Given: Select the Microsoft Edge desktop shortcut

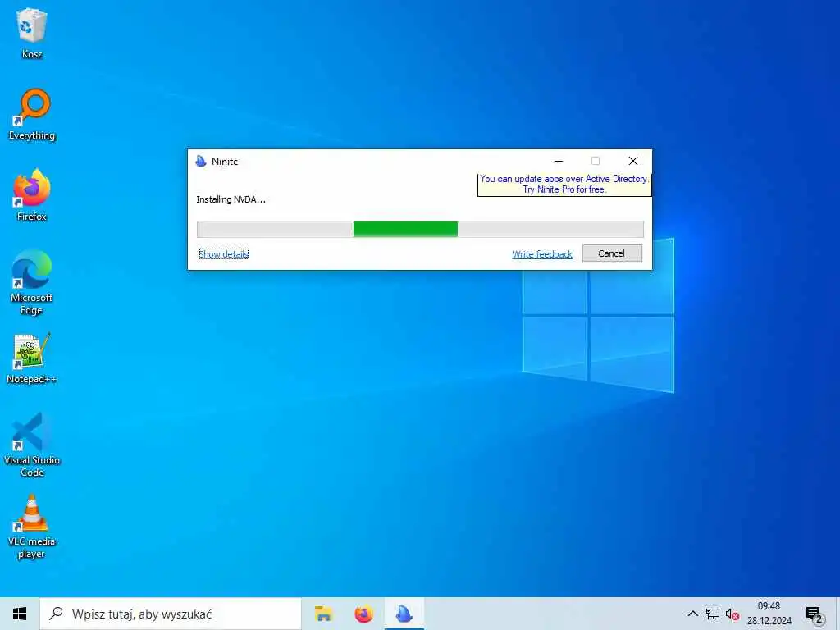Looking at the screenshot, I should pyautogui.click(x=32, y=282).
